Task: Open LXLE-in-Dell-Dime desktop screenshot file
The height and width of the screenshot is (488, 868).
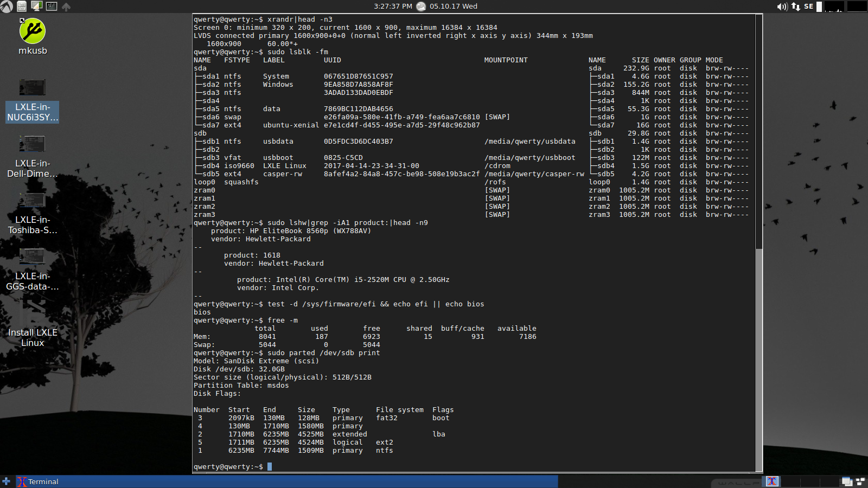Action: click(x=33, y=157)
